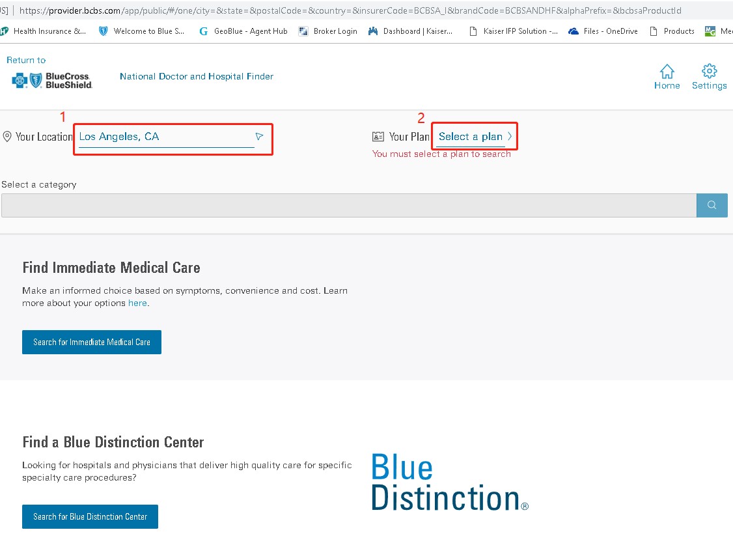Click the 'You must select a plan to search' message
Image resolution: width=733 pixels, height=560 pixels.
tap(441, 154)
